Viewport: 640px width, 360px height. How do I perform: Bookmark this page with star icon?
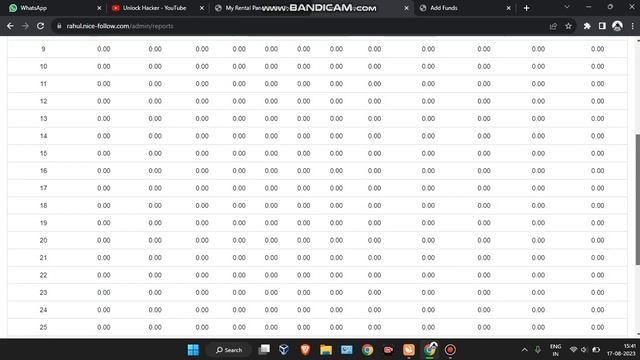tap(568, 26)
